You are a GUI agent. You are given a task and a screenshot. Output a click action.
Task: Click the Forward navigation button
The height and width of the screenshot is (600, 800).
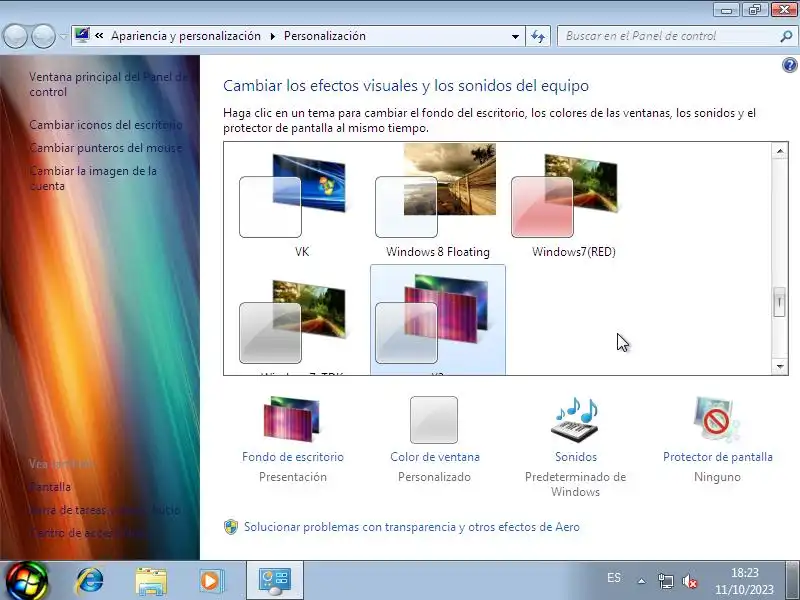[43, 36]
